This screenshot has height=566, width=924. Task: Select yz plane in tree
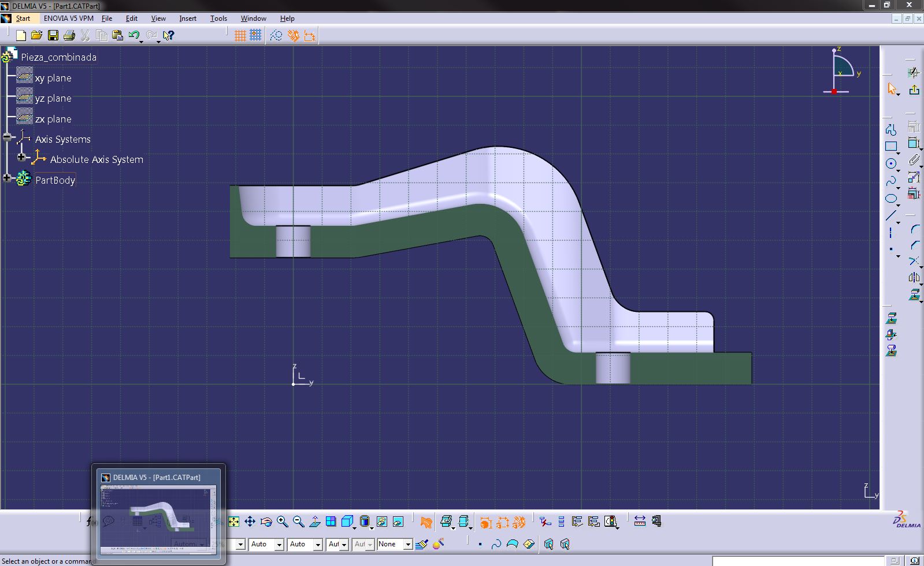click(x=53, y=98)
